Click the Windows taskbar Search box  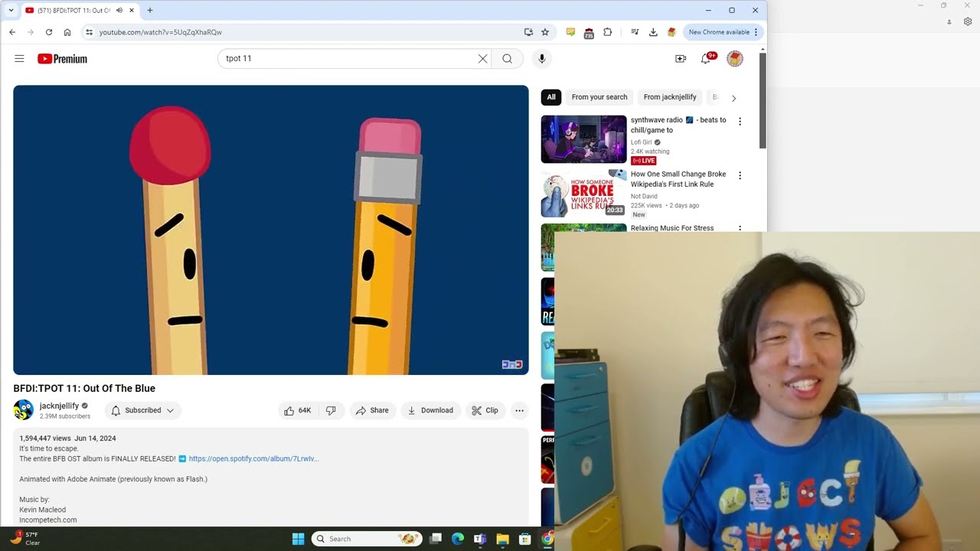pyautogui.click(x=367, y=539)
